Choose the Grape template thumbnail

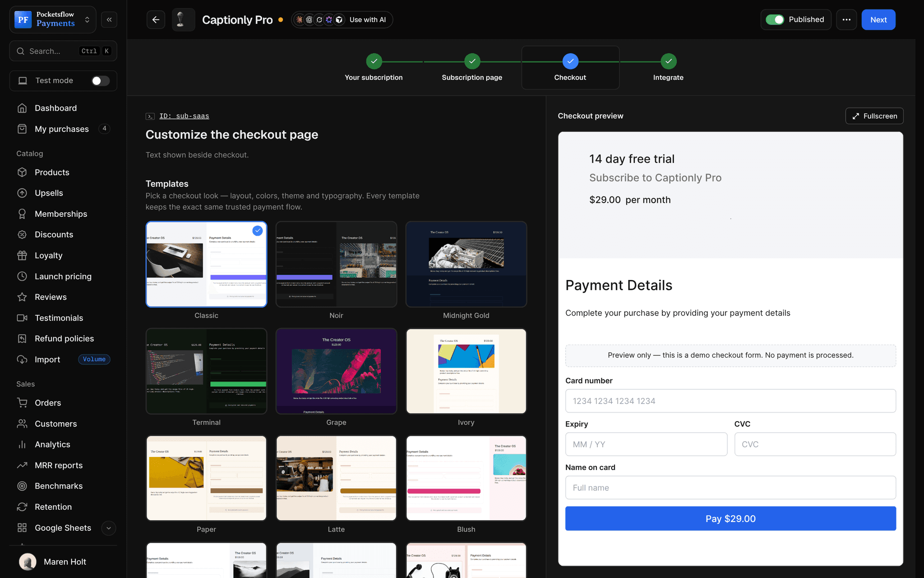[x=336, y=371]
